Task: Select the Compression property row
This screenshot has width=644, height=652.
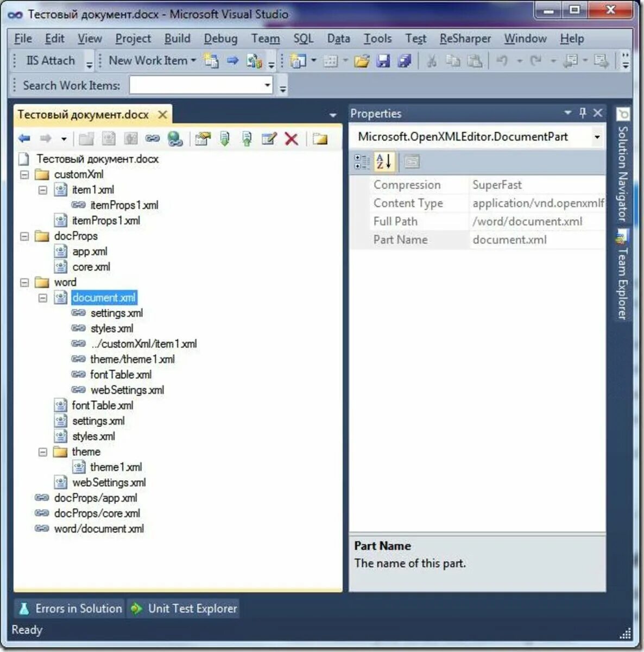Action: (x=478, y=185)
